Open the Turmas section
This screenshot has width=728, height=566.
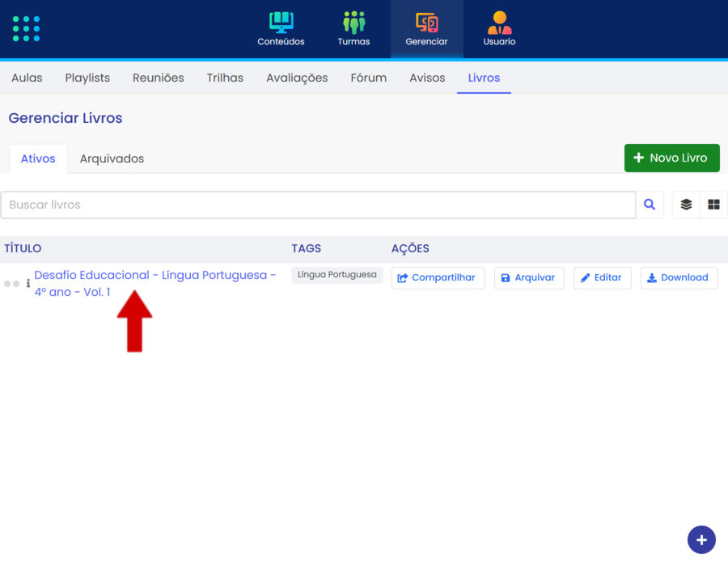click(353, 29)
